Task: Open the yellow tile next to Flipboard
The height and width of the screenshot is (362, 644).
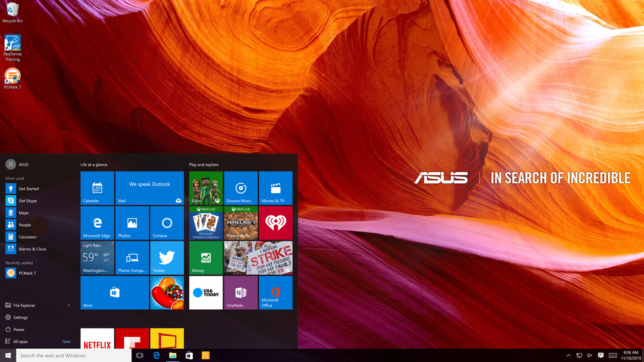Action: click(x=167, y=338)
